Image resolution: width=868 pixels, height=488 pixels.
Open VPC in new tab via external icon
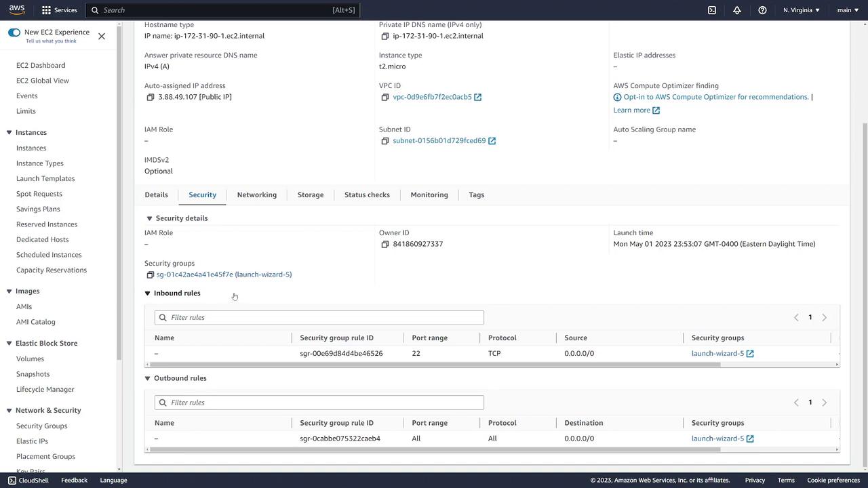tap(478, 97)
